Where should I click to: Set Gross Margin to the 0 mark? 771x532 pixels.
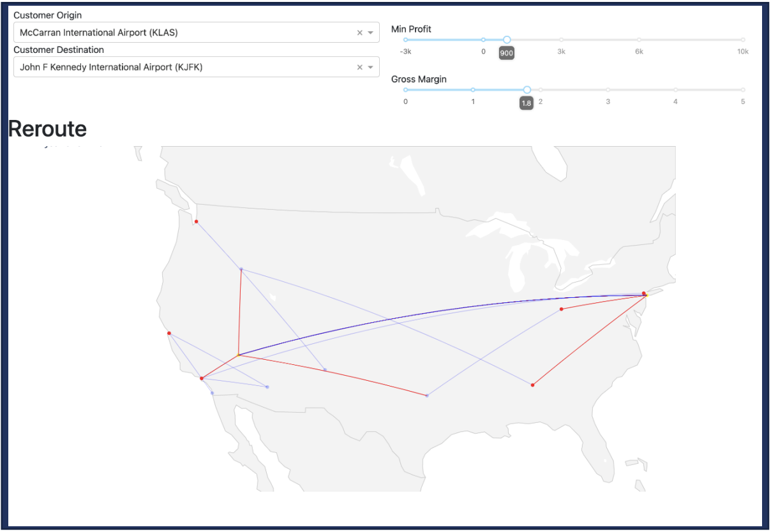(x=405, y=90)
